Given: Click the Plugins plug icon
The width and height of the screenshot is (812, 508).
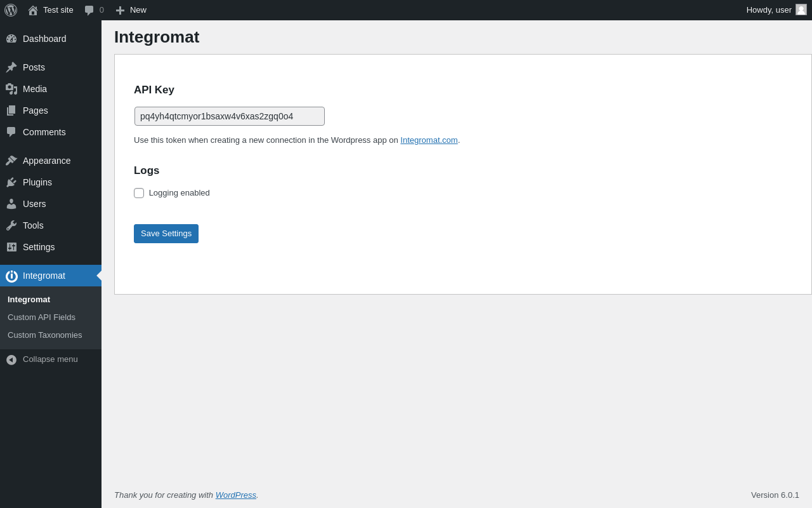Looking at the screenshot, I should [x=11, y=182].
